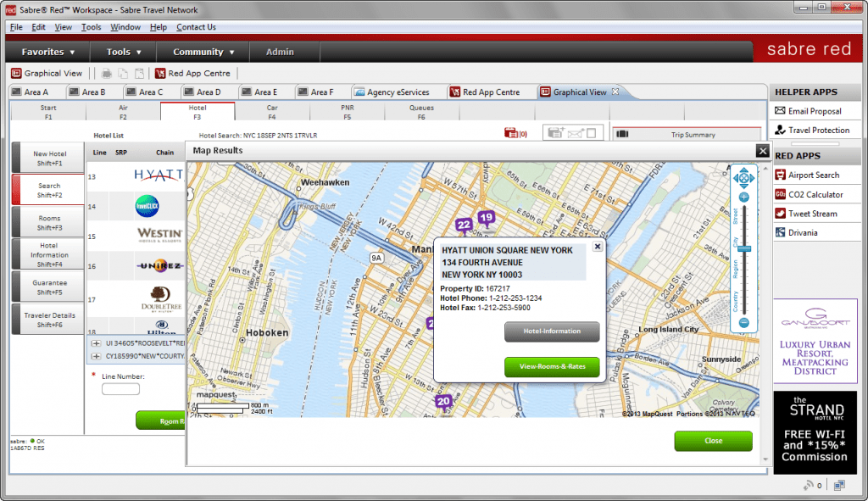The height and width of the screenshot is (501, 868).
Task: Click the Strand Hotel advertisement banner
Action: click(815, 432)
